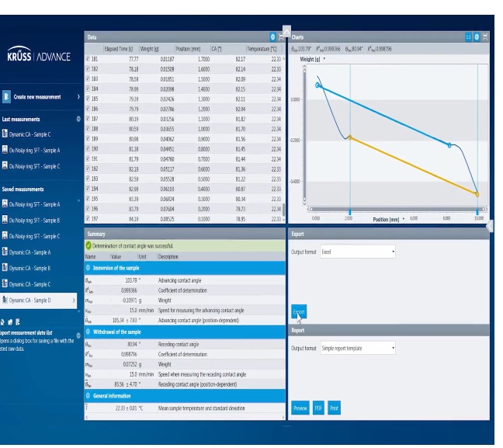Collapse the Withdrawal of the sample section
This screenshot has width=503, height=448.
coord(88,332)
